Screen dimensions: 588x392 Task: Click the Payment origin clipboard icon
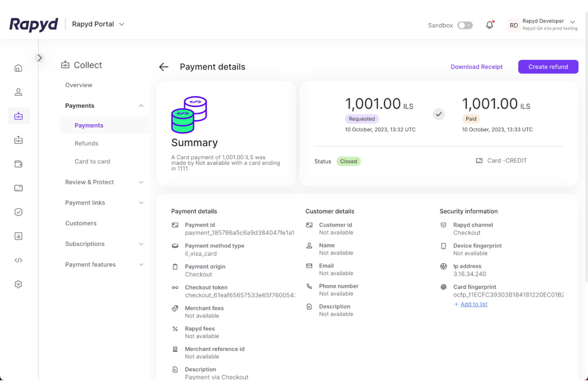[175, 267]
